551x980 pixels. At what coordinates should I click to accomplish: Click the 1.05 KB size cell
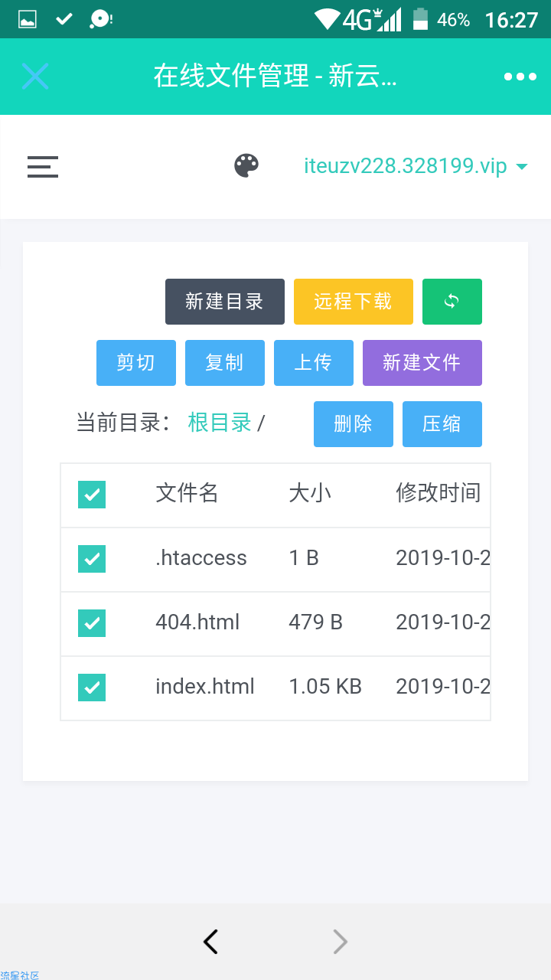(325, 687)
